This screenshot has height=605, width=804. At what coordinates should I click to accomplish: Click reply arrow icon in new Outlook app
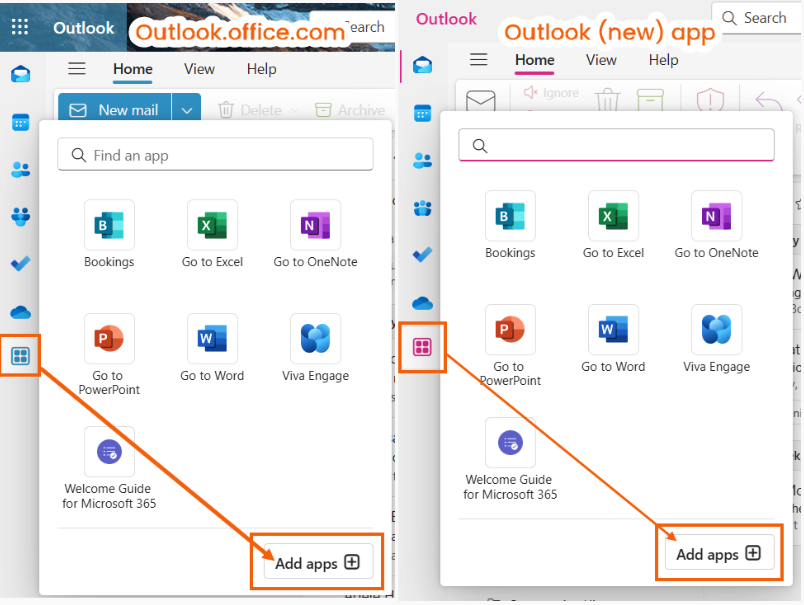[769, 101]
